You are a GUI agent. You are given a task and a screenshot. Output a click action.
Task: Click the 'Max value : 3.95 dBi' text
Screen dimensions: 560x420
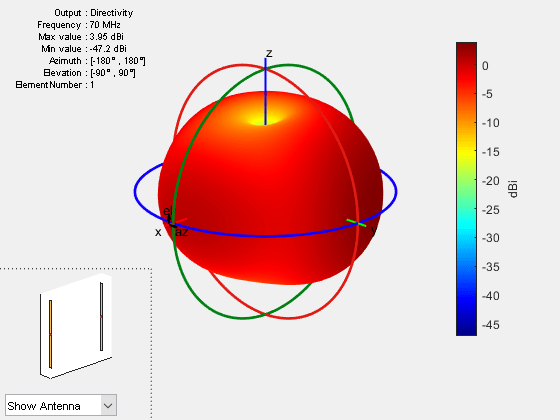coord(81,37)
